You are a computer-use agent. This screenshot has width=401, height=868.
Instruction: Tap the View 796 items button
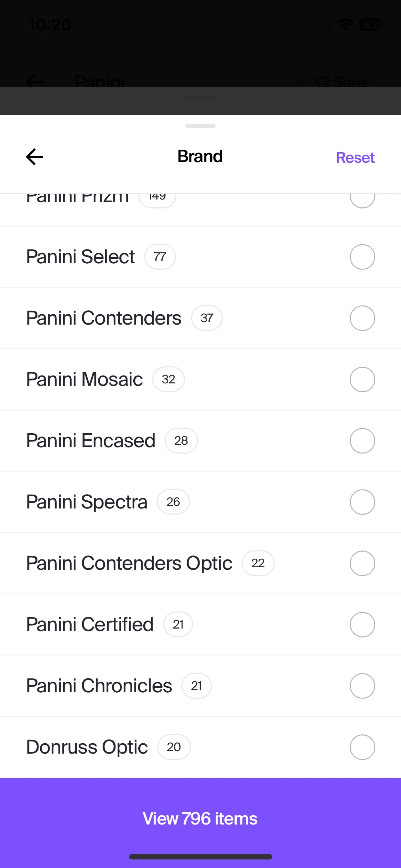(200, 818)
